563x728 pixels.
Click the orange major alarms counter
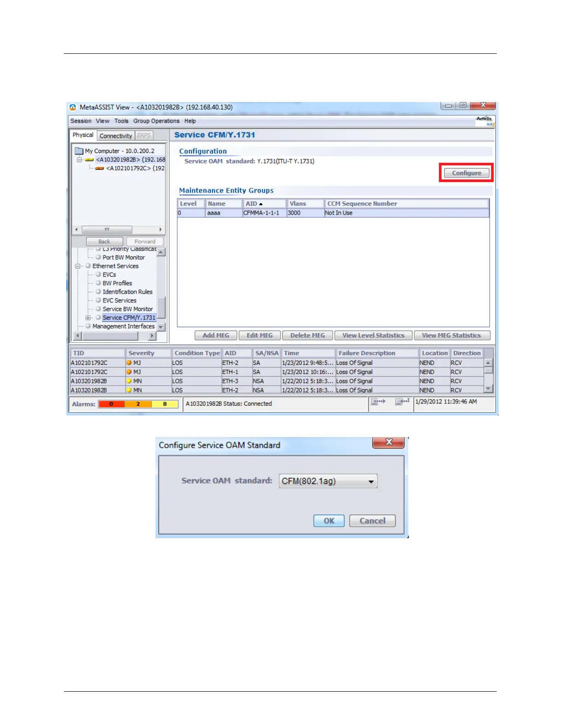(x=138, y=404)
